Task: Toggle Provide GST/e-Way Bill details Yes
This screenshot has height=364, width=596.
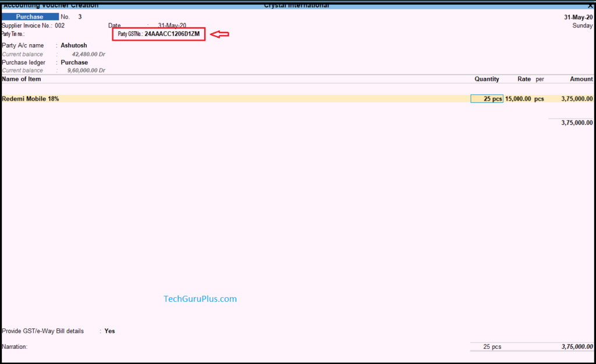Action: tap(109, 331)
